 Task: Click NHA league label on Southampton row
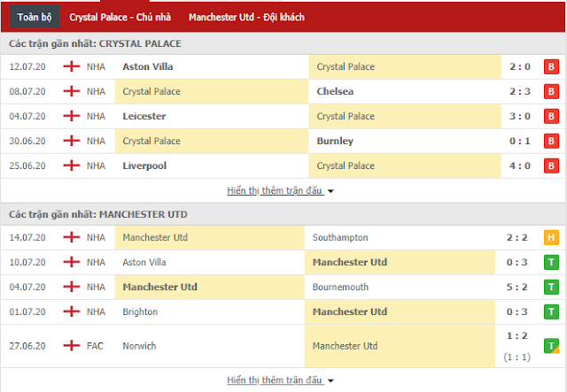pyautogui.click(x=96, y=238)
